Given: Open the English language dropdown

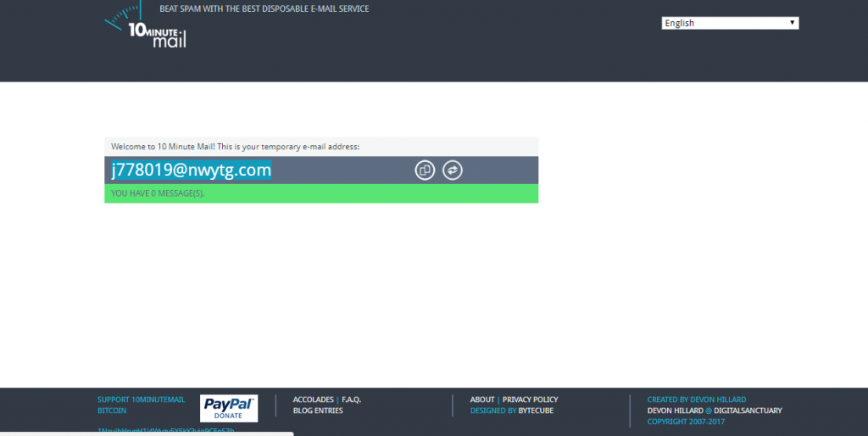Looking at the screenshot, I should pos(730,23).
